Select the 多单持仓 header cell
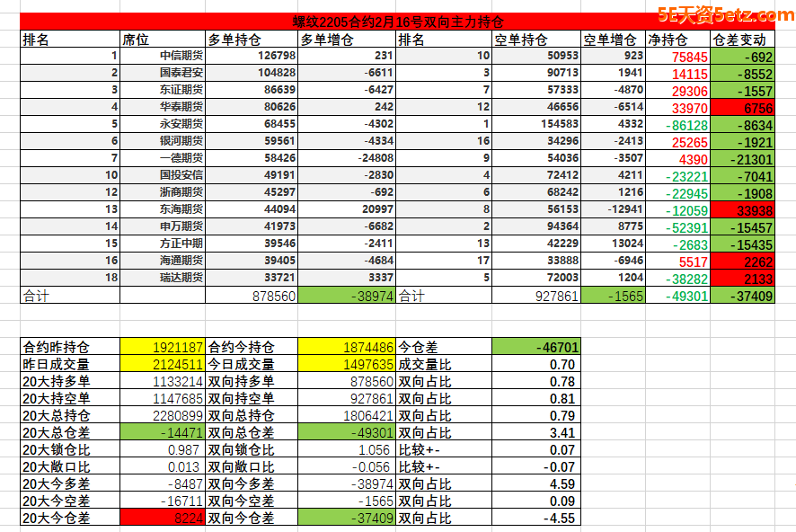The width and height of the screenshot is (796, 532). click(x=250, y=40)
